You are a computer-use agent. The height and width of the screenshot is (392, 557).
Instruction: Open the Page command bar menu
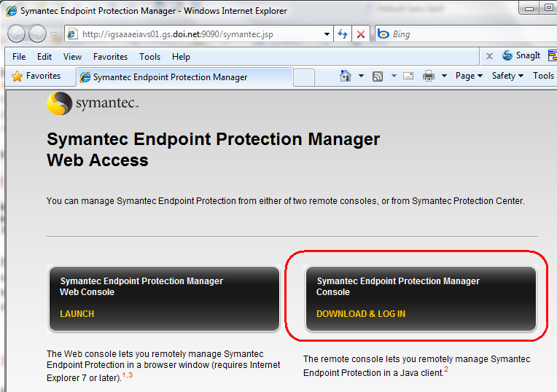point(469,76)
